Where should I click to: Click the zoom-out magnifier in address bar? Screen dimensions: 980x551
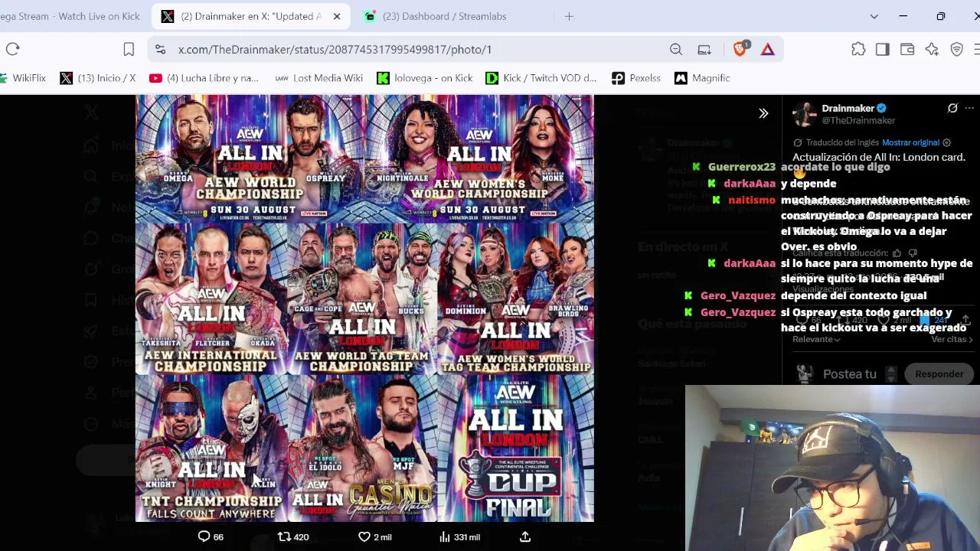pos(676,49)
